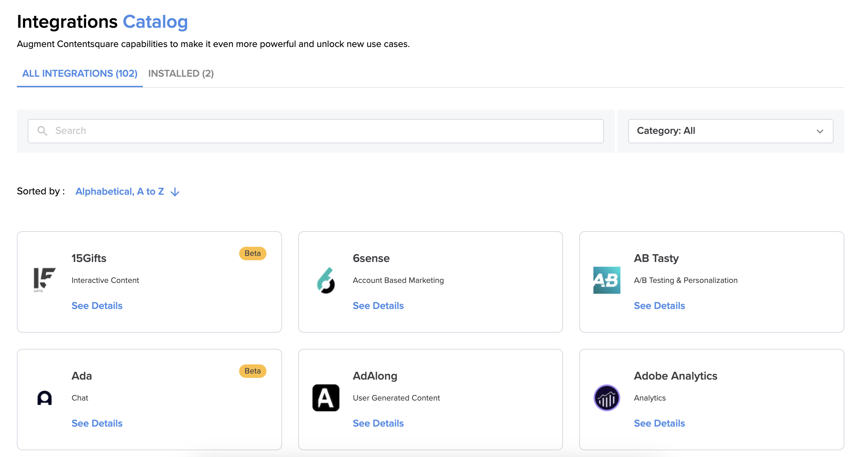This screenshot has width=868, height=457.
Task: Click the Ada logo icon
Action: point(45,398)
